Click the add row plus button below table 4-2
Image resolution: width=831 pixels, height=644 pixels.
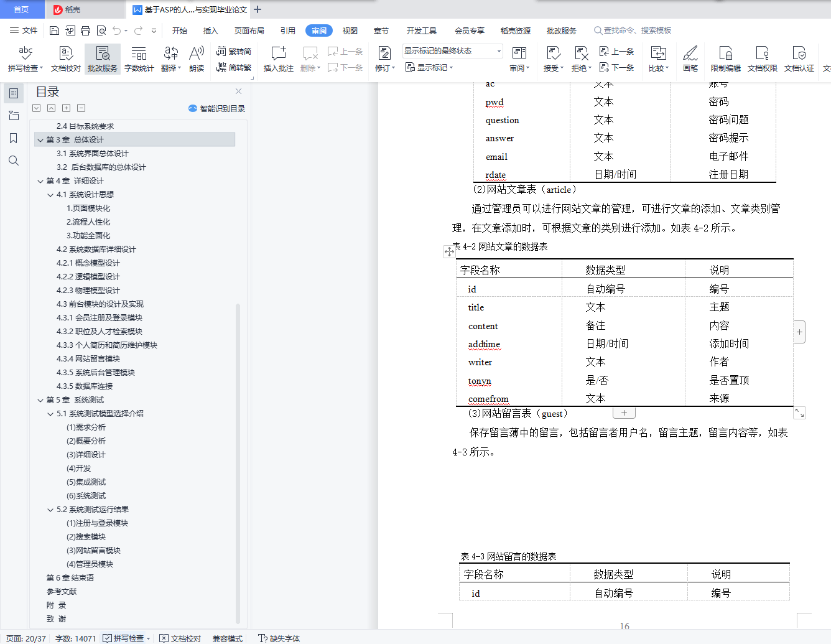624,413
